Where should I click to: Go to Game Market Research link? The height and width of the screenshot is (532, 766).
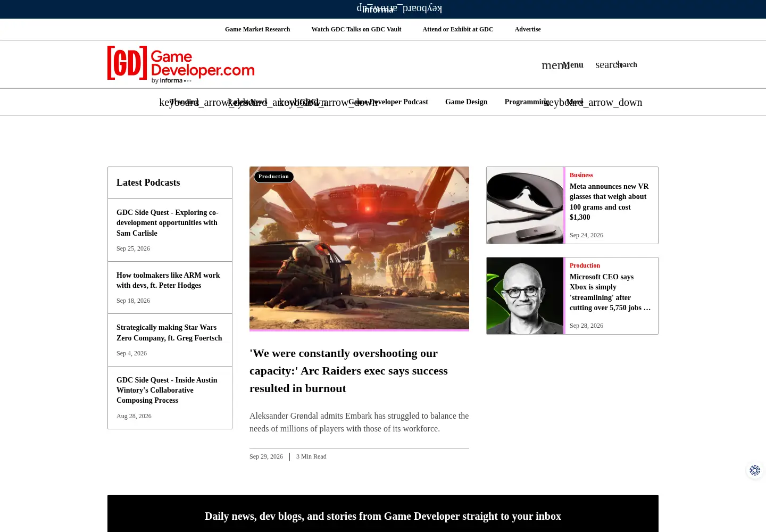(x=257, y=29)
